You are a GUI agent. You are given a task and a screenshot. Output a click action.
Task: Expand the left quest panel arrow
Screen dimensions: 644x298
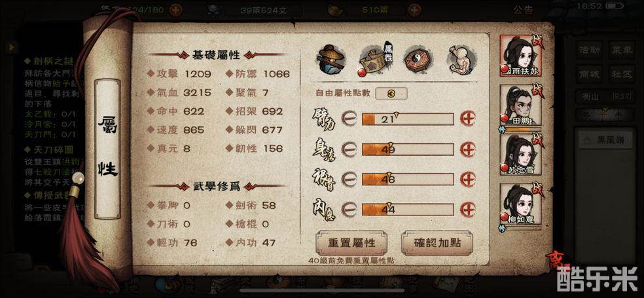(12, 47)
